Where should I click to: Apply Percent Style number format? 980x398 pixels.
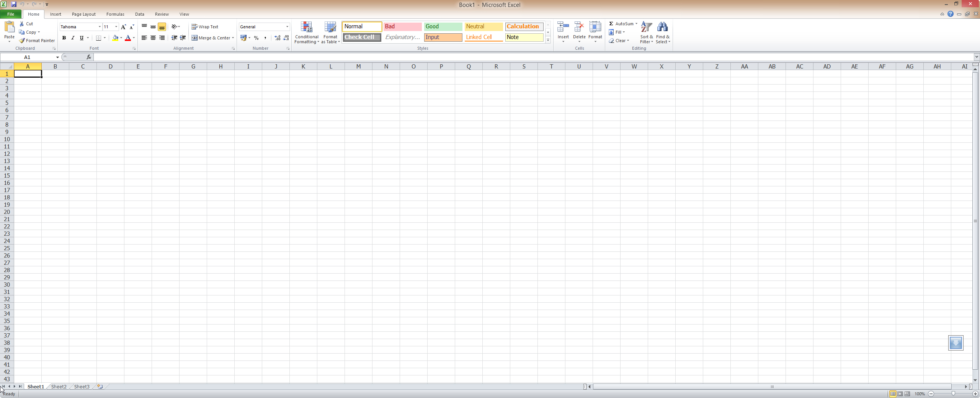tap(256, 38)
